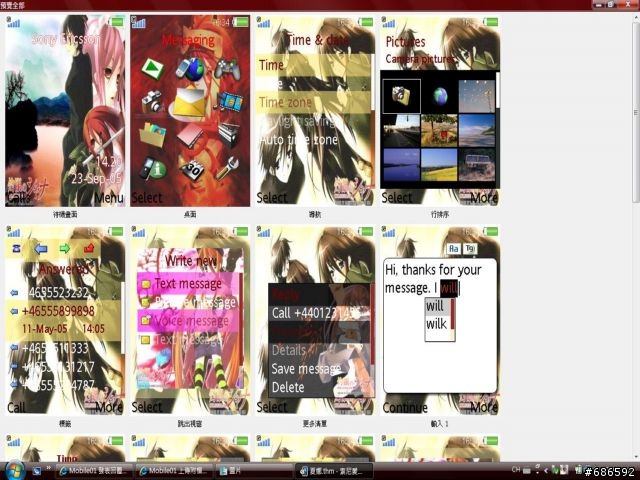The width and height of the screenshot is (640, 480).
Task: Click 'Voice message' entry in Write new
Action: 188,320
